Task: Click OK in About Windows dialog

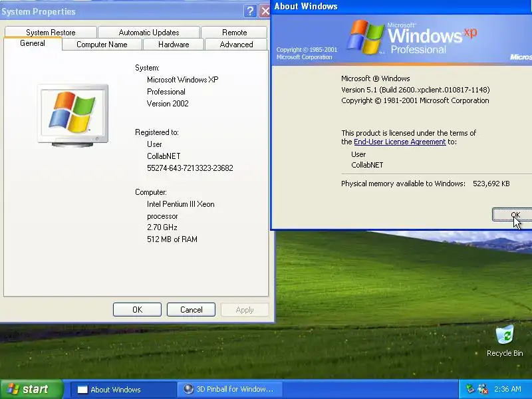Action: pos(512,215)
